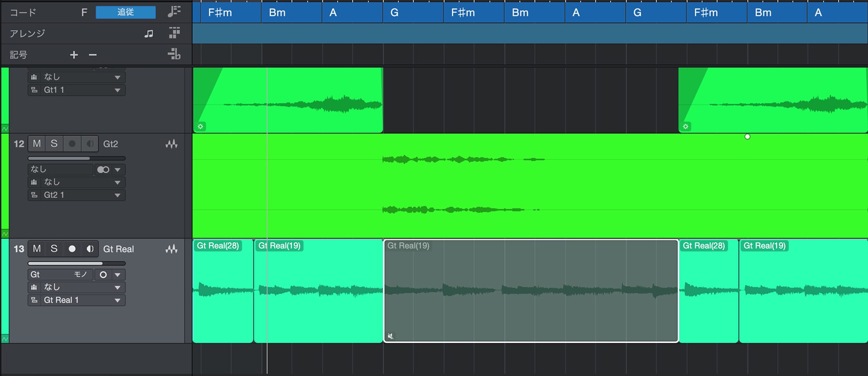The image size is (868, 376).
Task: Click chord track notes icon
Action: [x=174, y=12]
